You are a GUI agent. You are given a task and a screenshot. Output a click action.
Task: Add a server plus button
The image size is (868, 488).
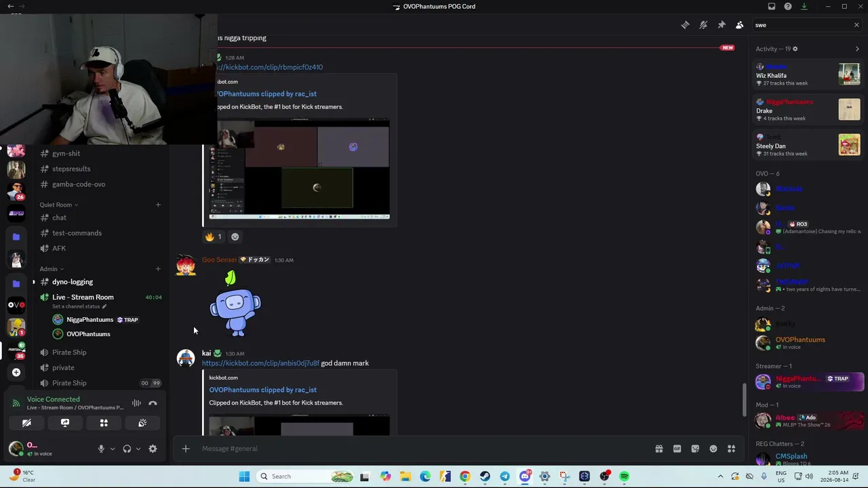coord(16,372)
